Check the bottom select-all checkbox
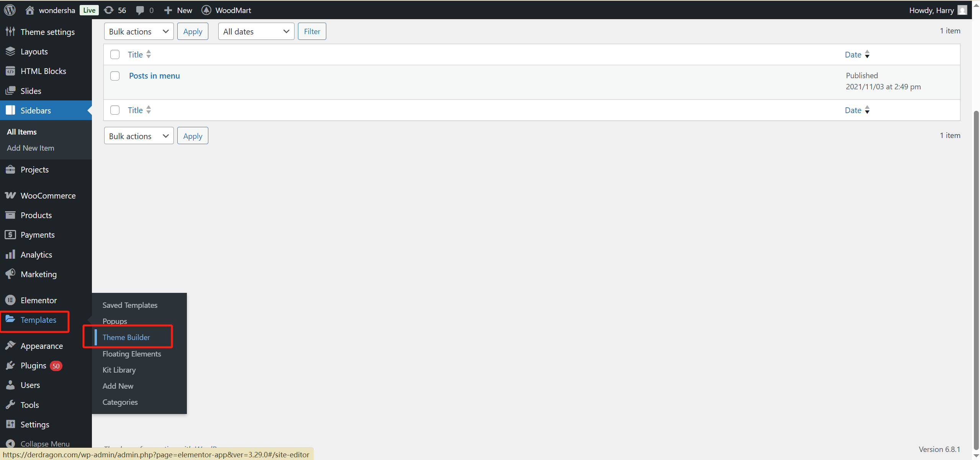 coord(115,110)
